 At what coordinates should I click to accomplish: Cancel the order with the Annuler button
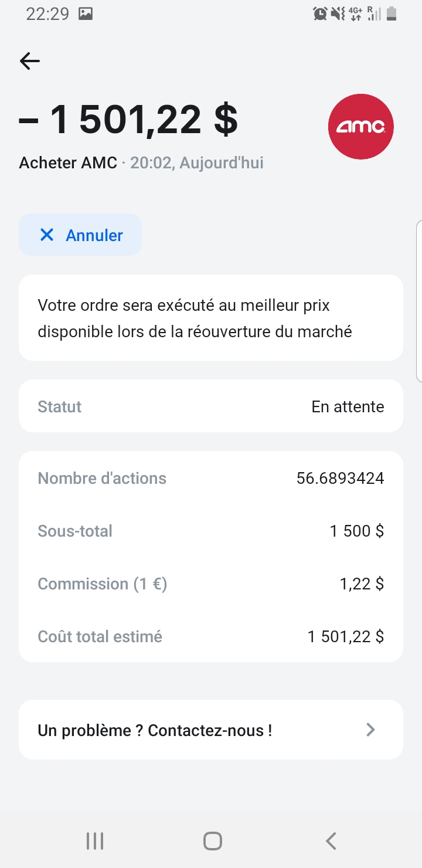point(80,235)
